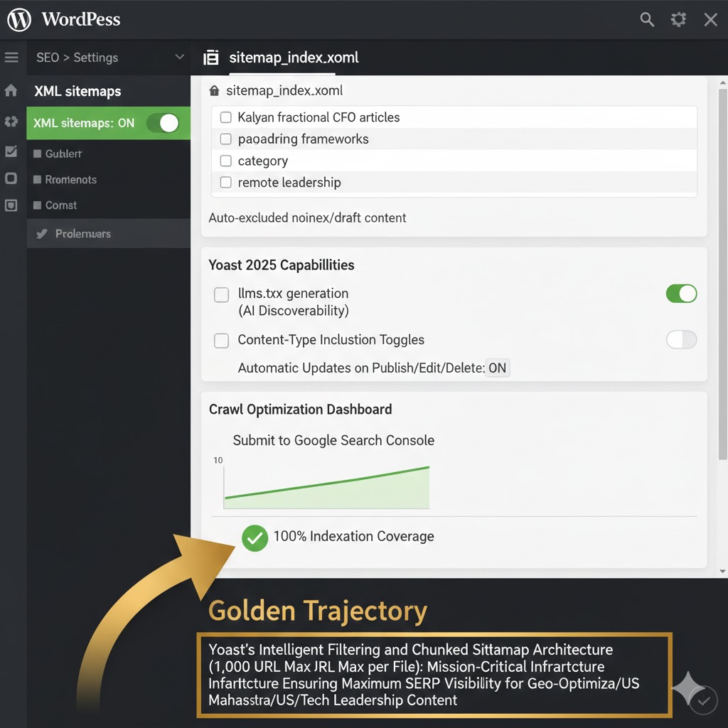This screenshot has width=728, height=728.
Task: Open the Comst sidebar item
Action: 55,205
